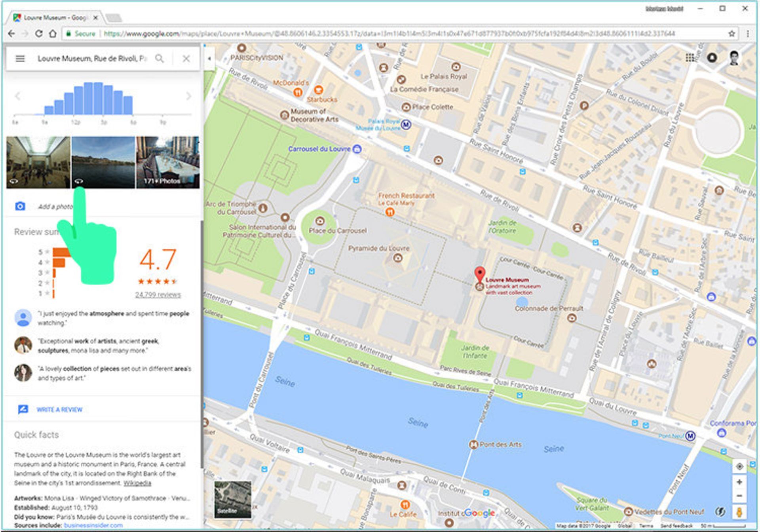Click the McDonald's restaurant marker
The width and height of the screenshot is (760, 532).
pyautogui.click(x=298, y=92)
